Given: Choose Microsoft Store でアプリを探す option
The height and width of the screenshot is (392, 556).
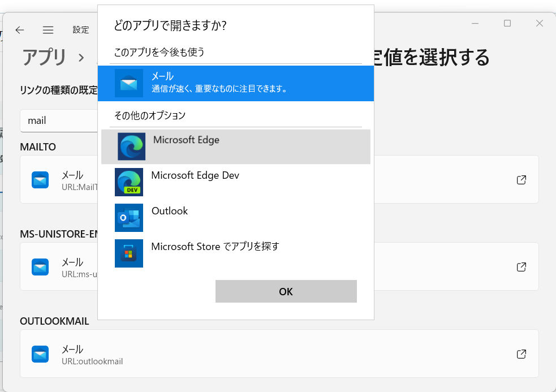Looking at the screenshot, I should (236, 253).
